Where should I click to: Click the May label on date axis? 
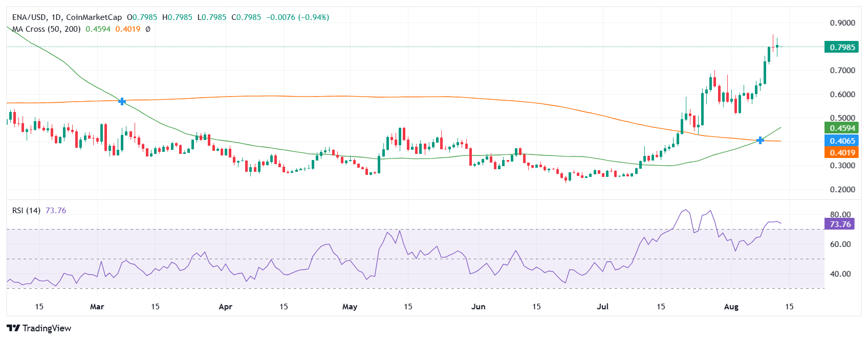[x=350, y=307]
